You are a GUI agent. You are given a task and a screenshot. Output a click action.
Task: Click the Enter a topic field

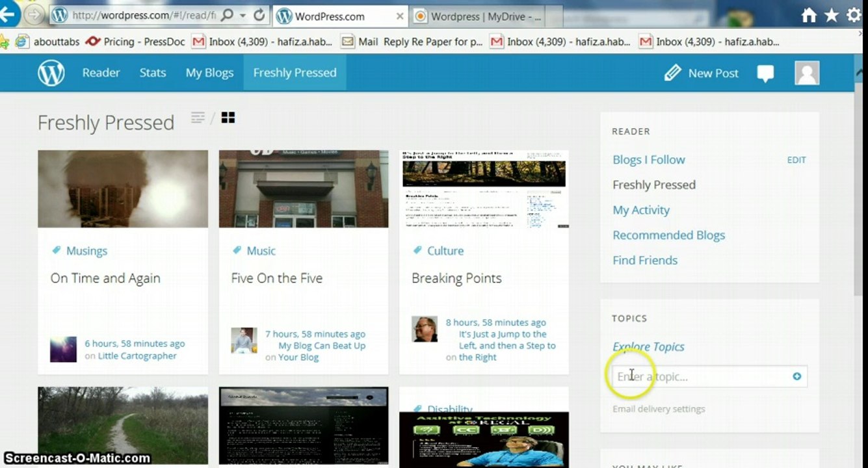point(710,376)
